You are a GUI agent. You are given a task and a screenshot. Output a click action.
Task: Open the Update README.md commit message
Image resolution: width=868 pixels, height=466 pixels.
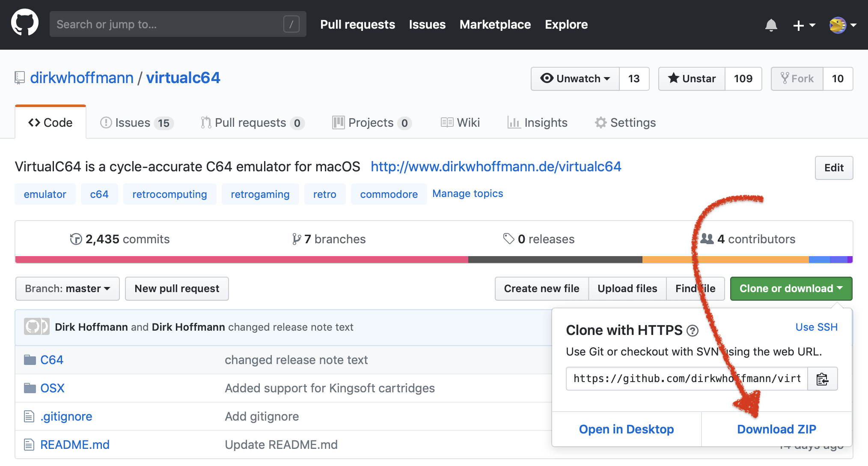click(x=281, y=445)
